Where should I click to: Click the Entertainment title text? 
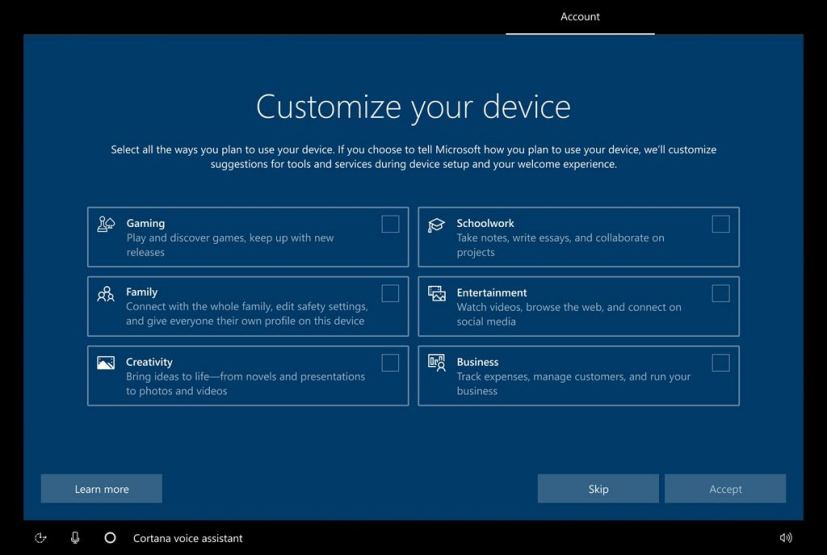[492, 292]
